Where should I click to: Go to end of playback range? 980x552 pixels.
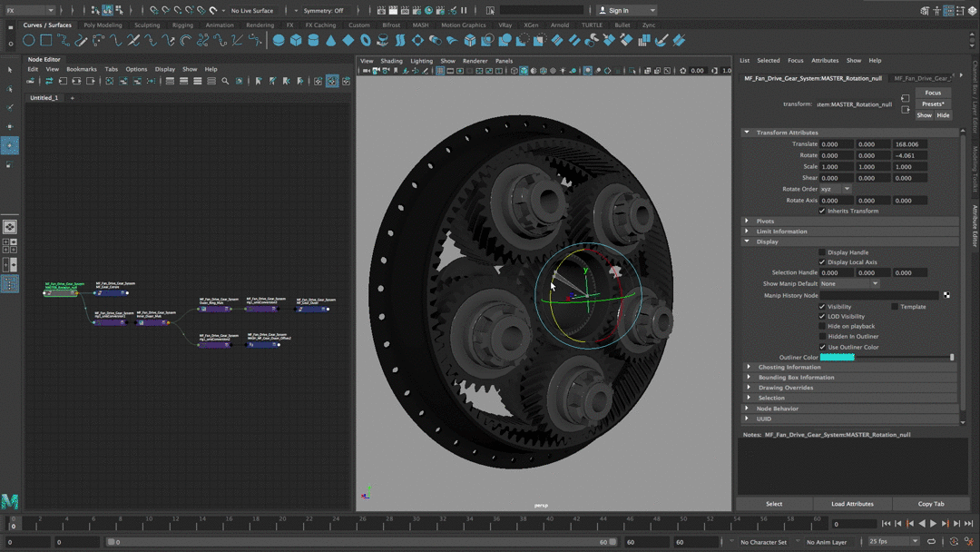point(968,524)
